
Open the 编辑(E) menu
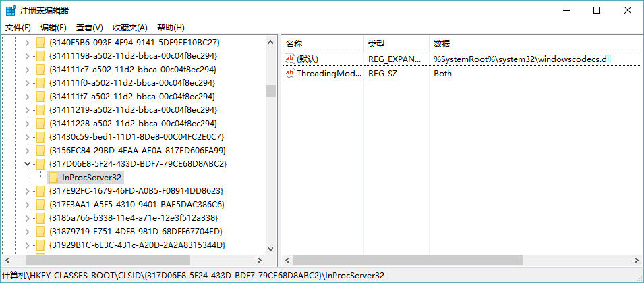pos(53,28)
